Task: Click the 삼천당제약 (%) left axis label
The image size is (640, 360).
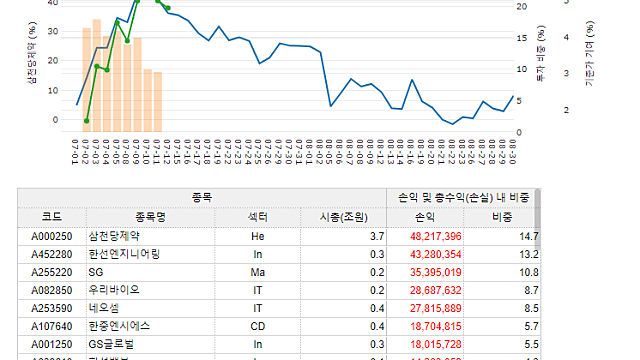Action: click(32, 53)
